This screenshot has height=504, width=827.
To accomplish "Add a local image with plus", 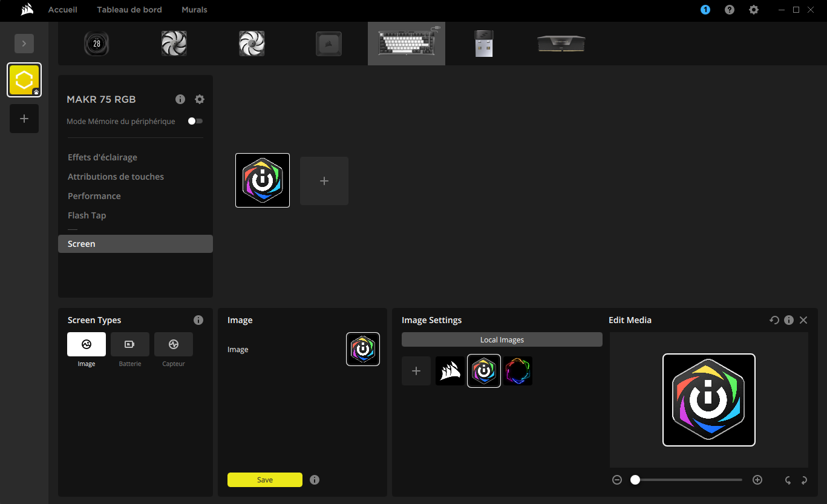I will tap(416, 371).
